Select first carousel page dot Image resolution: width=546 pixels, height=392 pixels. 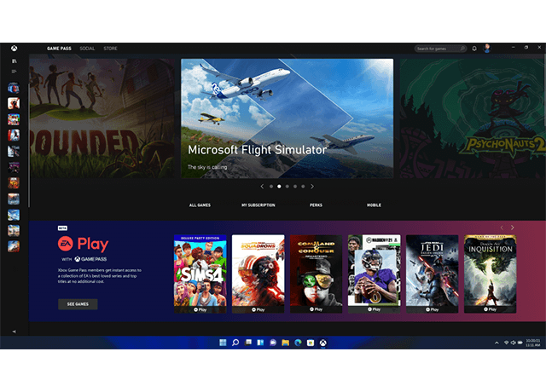271,187
